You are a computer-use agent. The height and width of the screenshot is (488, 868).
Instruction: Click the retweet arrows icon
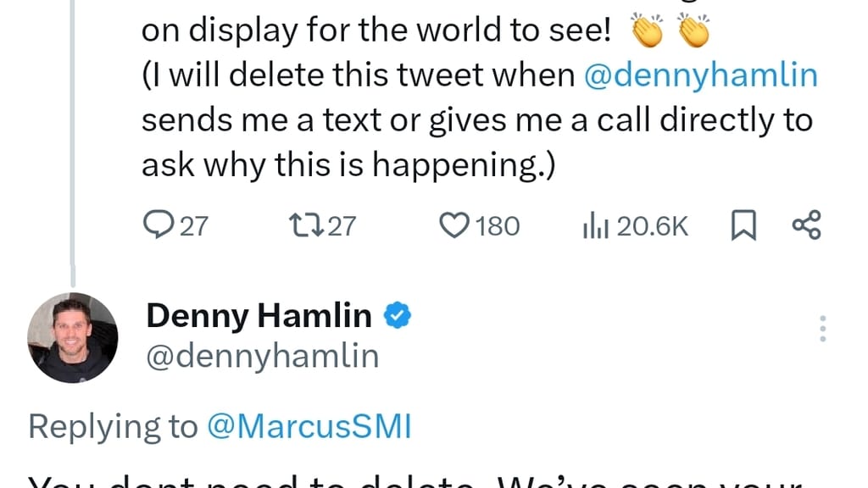304,225
